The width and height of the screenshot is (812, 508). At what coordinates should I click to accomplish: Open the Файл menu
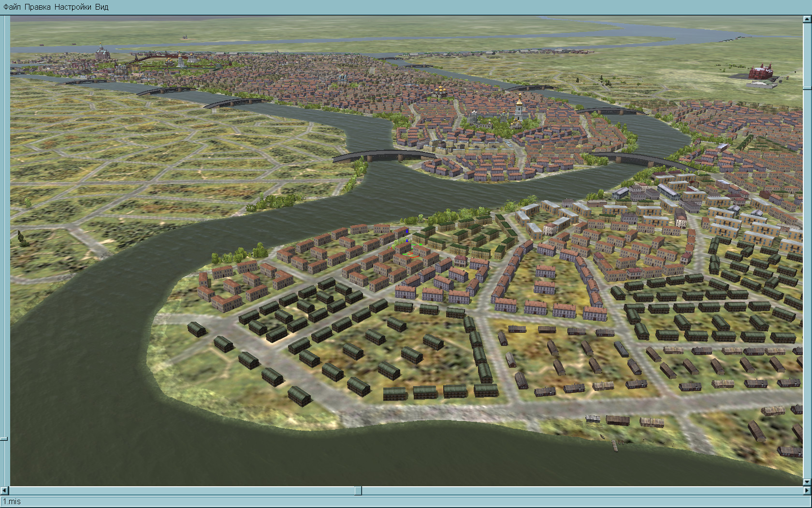click(x=12, y=7)
